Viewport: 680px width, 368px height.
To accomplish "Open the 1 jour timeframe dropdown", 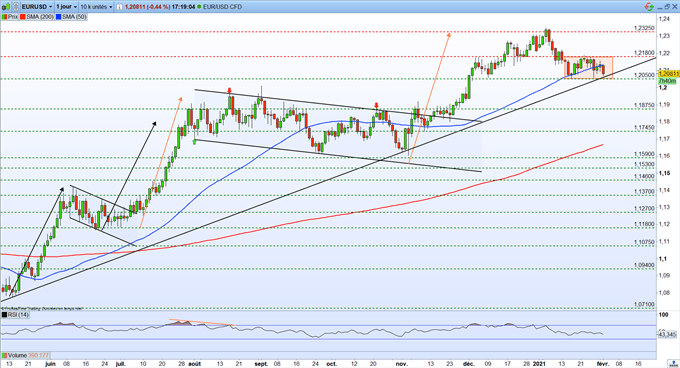I will pos(66,7).
